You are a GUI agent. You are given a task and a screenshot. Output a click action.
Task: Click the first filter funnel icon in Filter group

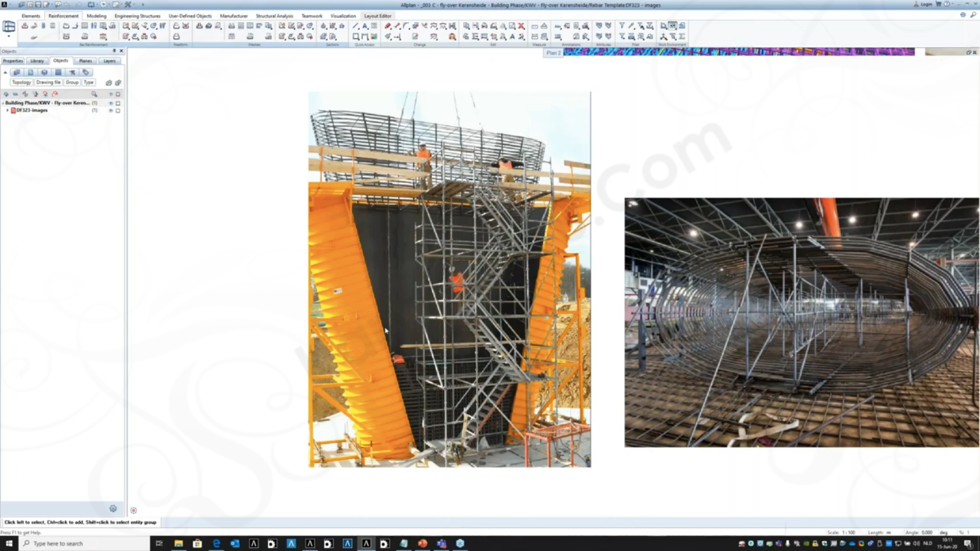622,26
